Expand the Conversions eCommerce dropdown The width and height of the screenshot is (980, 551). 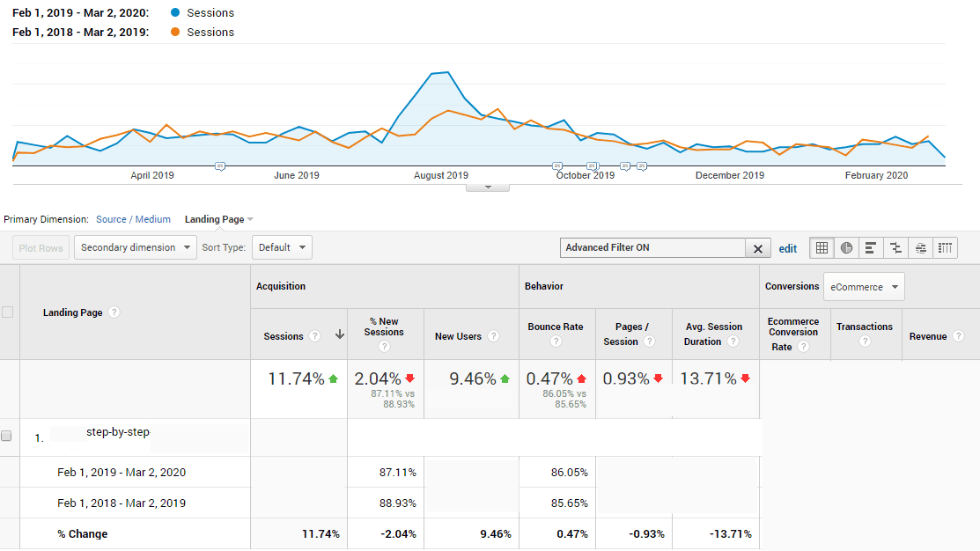coord(863,287)
